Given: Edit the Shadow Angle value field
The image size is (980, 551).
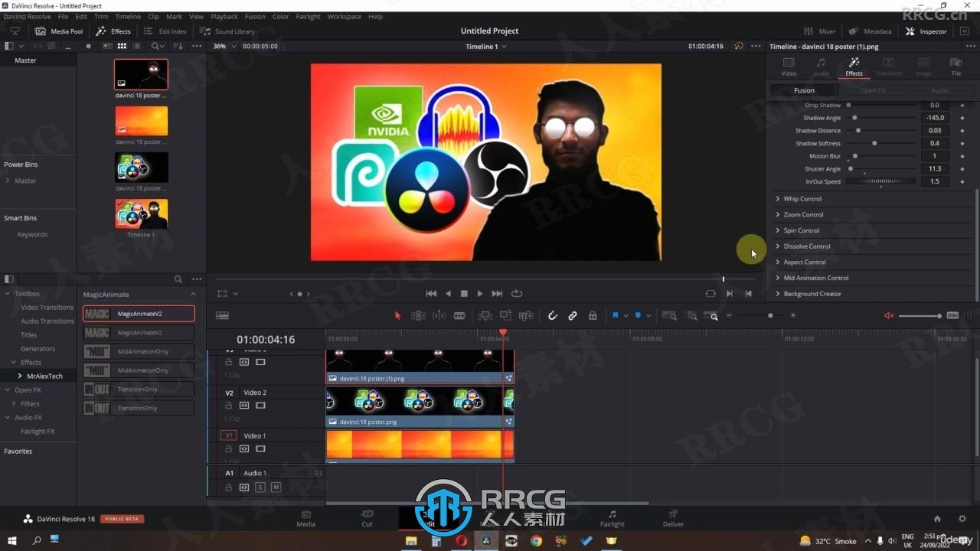Looking at the screenshot, I should tap(935, 118).
